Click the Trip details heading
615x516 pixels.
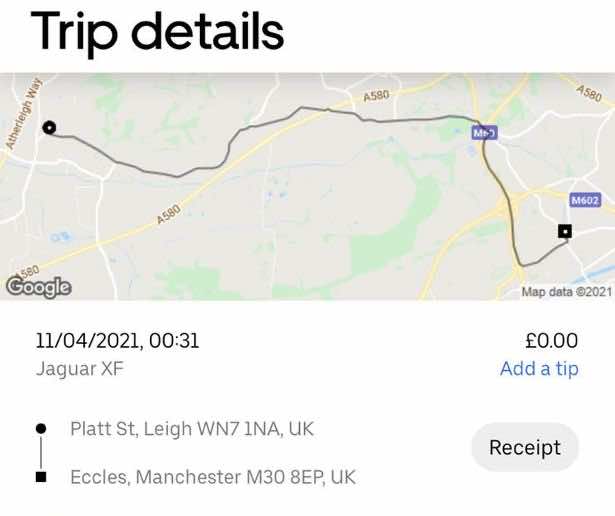(x=158, y=32)
